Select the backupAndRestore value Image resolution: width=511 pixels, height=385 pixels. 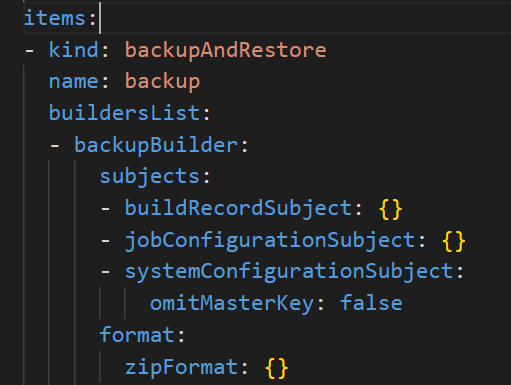click(226, 51)
